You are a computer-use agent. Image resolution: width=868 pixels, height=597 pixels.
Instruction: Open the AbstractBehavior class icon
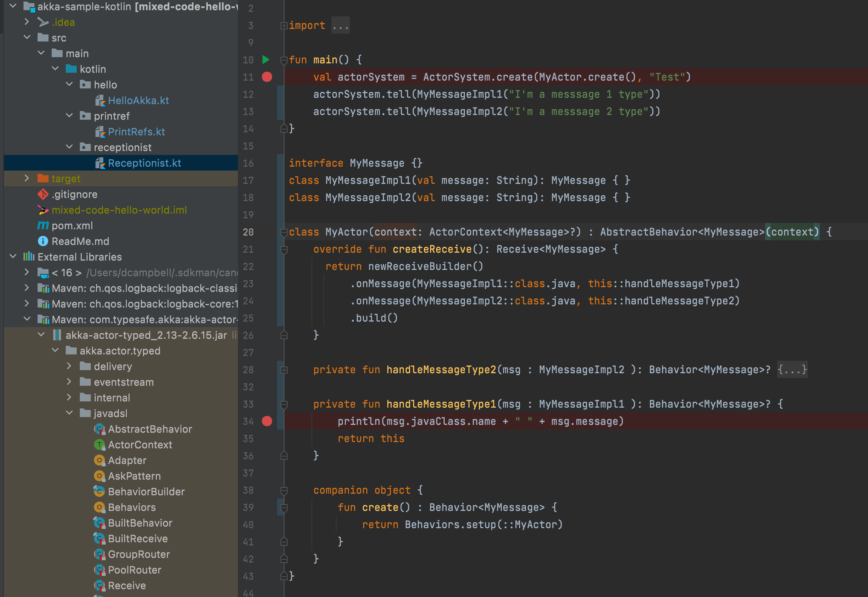(100, 429)
